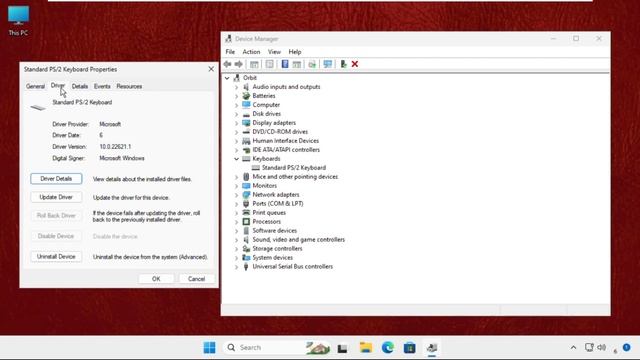Switch to the Details tab
Viewport: 640px width, 360px height.
[x=80, y=87]
